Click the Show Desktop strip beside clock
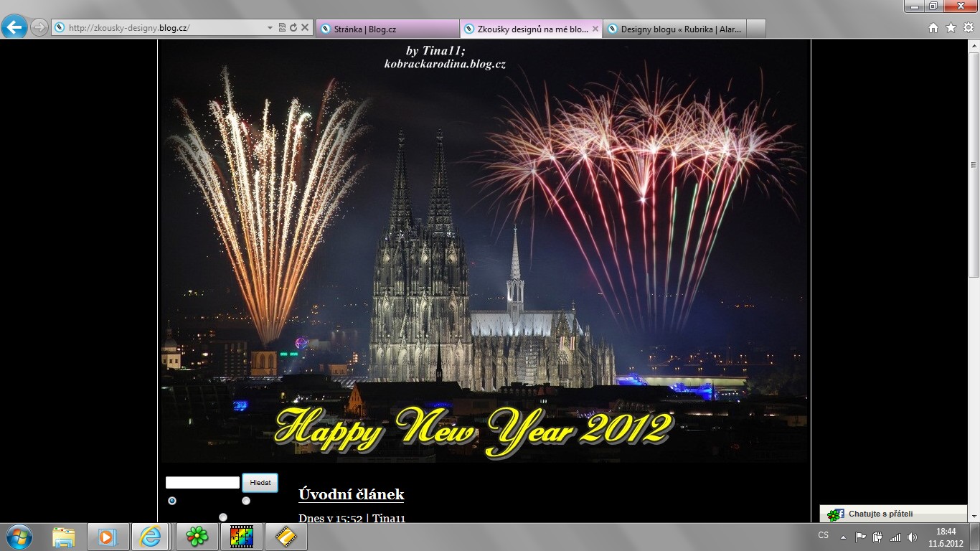 pos(975,537)
